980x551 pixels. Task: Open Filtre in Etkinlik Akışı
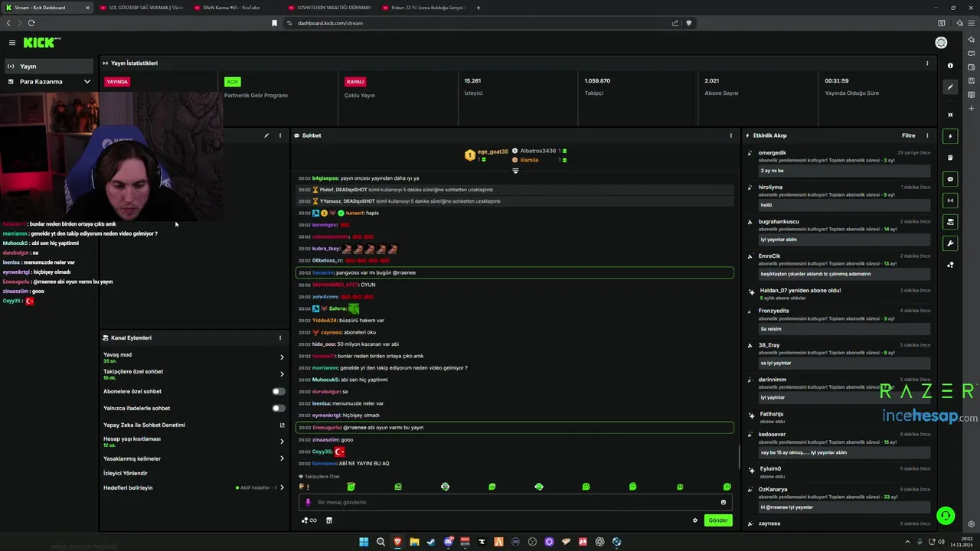908,135
